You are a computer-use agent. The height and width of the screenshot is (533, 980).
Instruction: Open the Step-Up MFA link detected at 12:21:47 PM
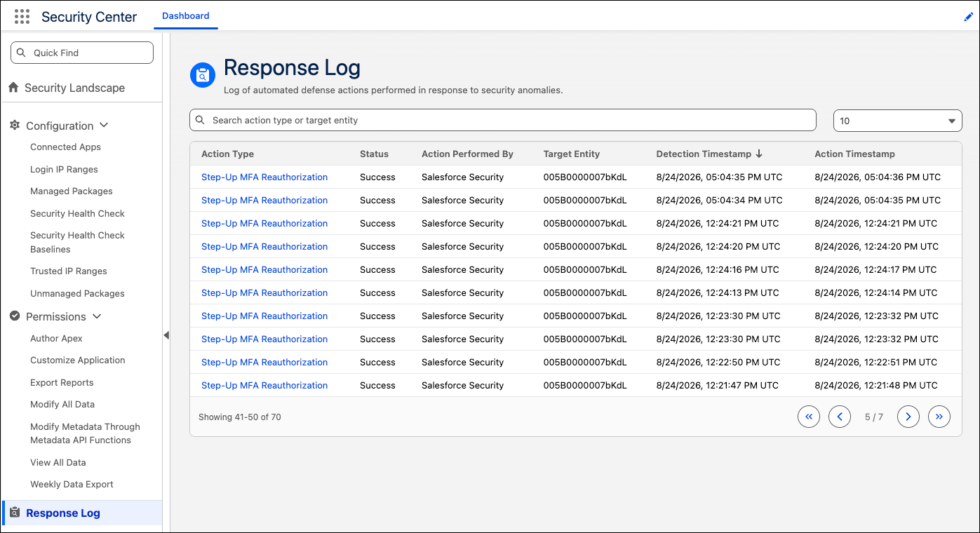[x=264, y=385]
